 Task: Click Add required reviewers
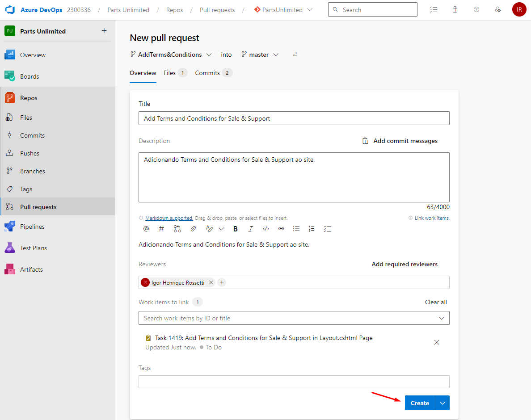click(x=405, y=264)
